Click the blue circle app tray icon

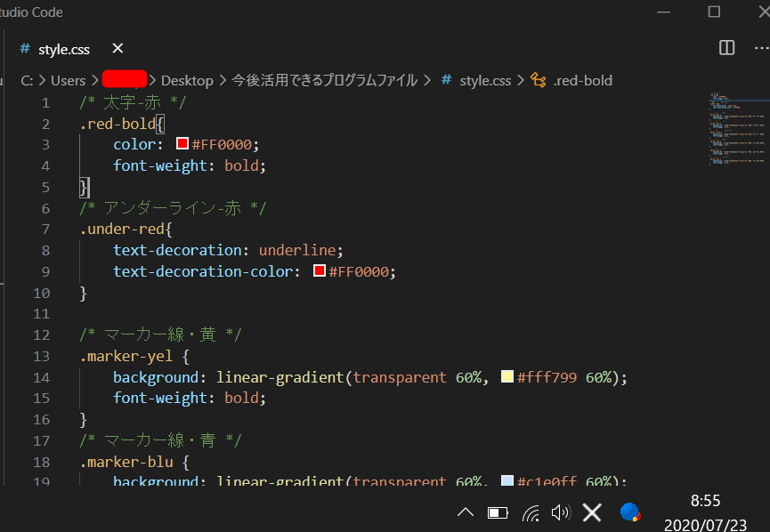pyautogui.click(x=630, y=512)
